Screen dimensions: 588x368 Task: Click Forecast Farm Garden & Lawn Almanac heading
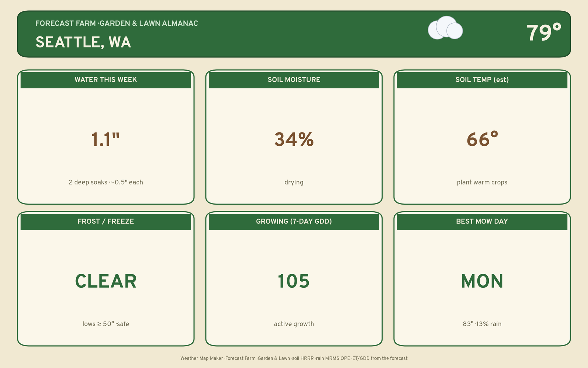[116, 23]
